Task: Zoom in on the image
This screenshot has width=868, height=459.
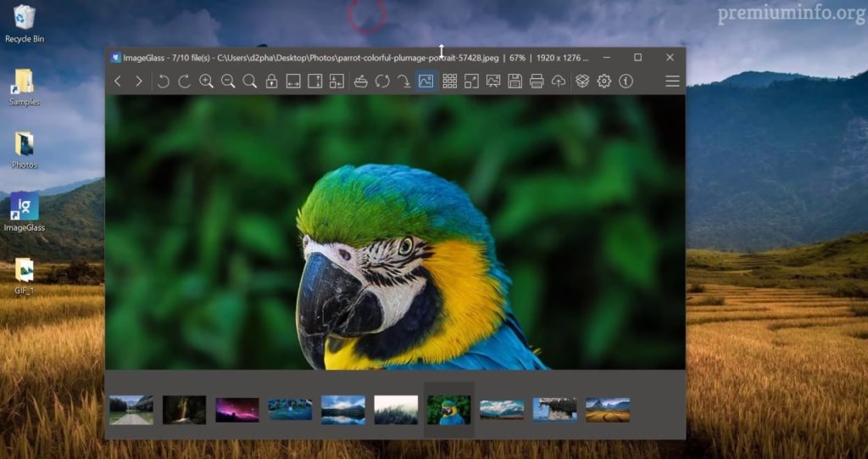Action: click(207, 81)
